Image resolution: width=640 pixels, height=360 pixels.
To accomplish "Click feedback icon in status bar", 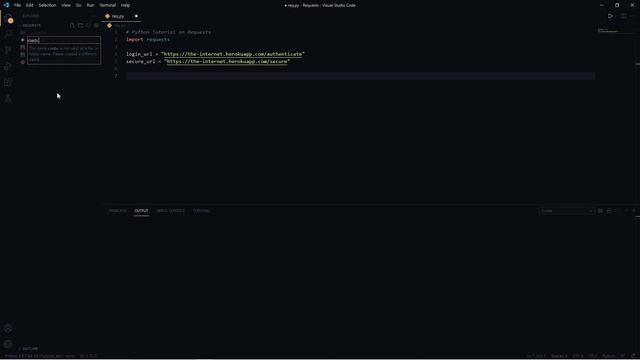I will [x=623, y=356].
